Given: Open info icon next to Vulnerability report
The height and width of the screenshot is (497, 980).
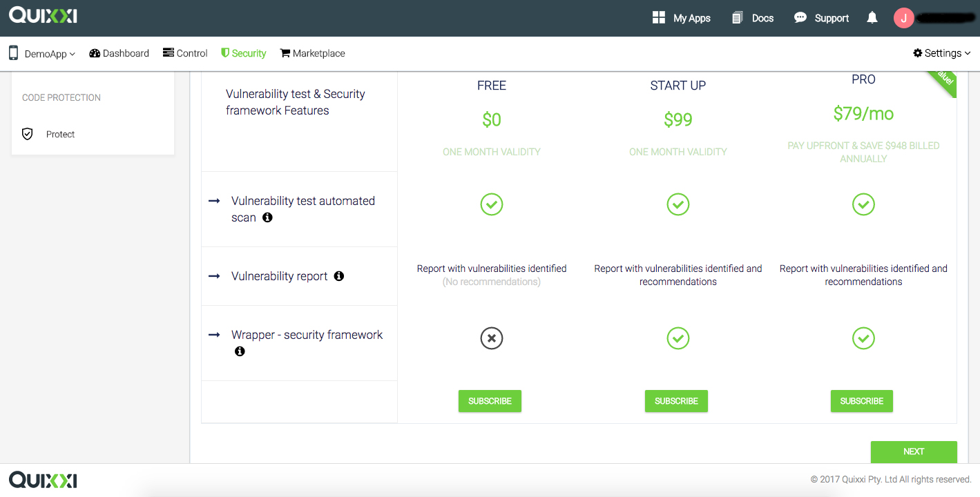Looking at the screenshot, I should [338, 275].
